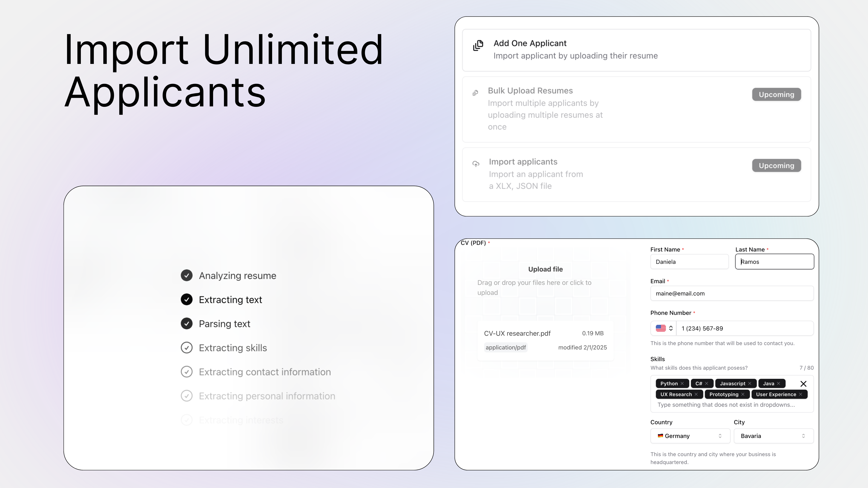Clear all skills with the large X
The height and width of the screenshot is (488, 868).
tap(803, 384)
